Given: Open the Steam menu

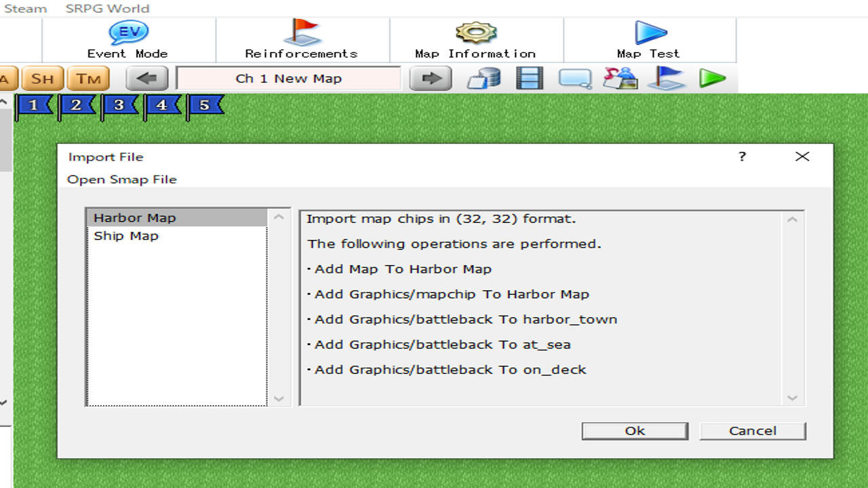Looking at the screenshot, I should click(x=24, y=9).
